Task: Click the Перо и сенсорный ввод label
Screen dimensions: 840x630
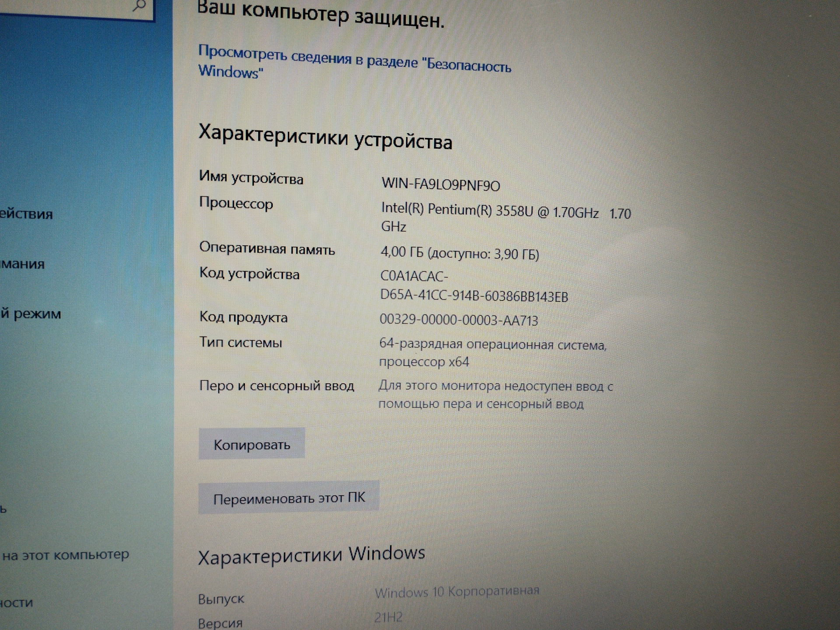Action: 276,385
